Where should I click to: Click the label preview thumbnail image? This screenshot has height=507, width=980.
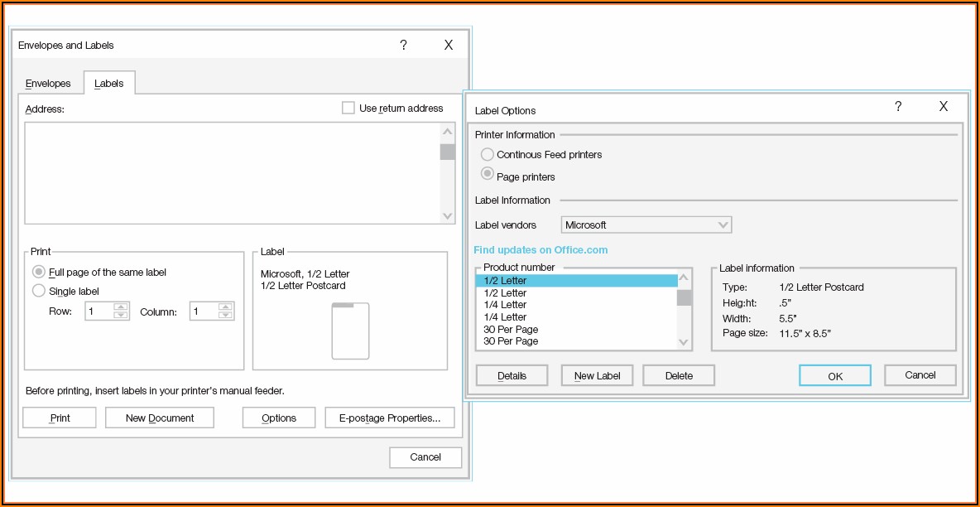tap(350, 331)
